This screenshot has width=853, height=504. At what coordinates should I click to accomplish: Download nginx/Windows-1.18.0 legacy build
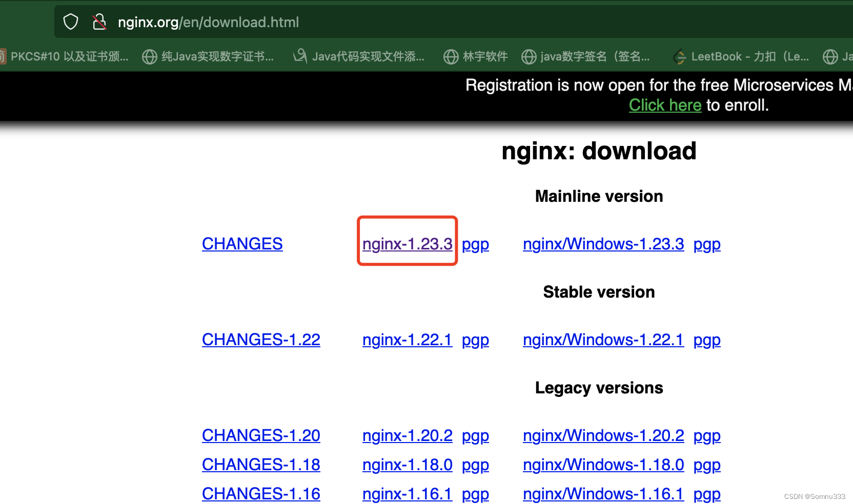point(603,464)
